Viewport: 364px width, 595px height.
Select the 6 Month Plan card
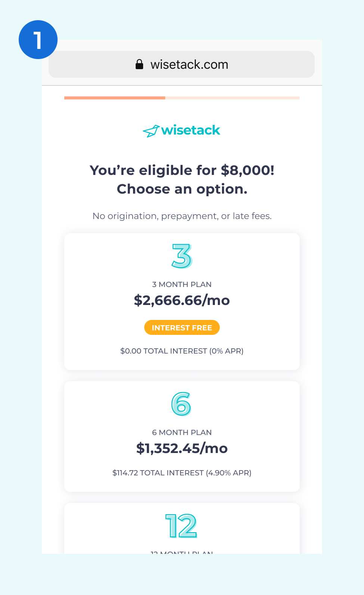click(x=182, y=437)
